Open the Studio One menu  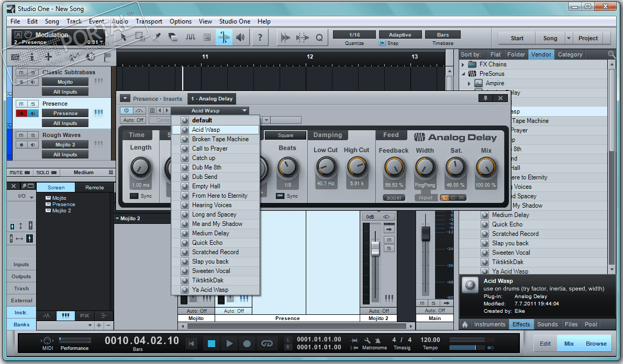pyautogui.click(x=235, y=21)
